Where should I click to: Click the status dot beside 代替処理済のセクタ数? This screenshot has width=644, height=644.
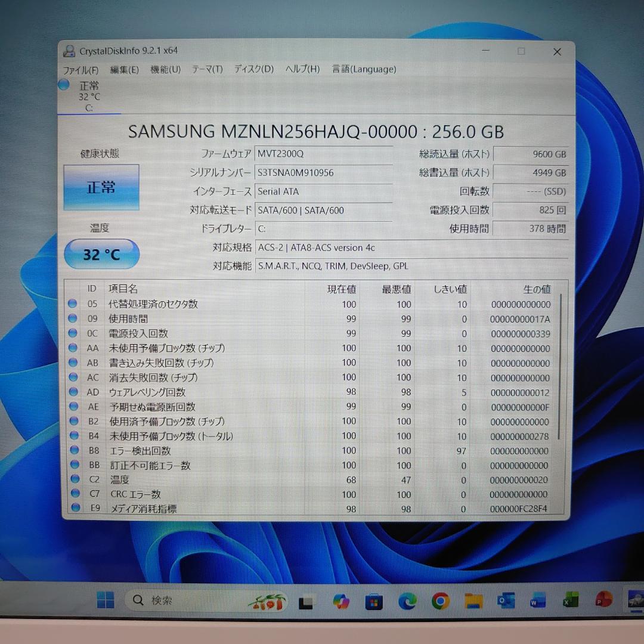click(x=72, y=303)
